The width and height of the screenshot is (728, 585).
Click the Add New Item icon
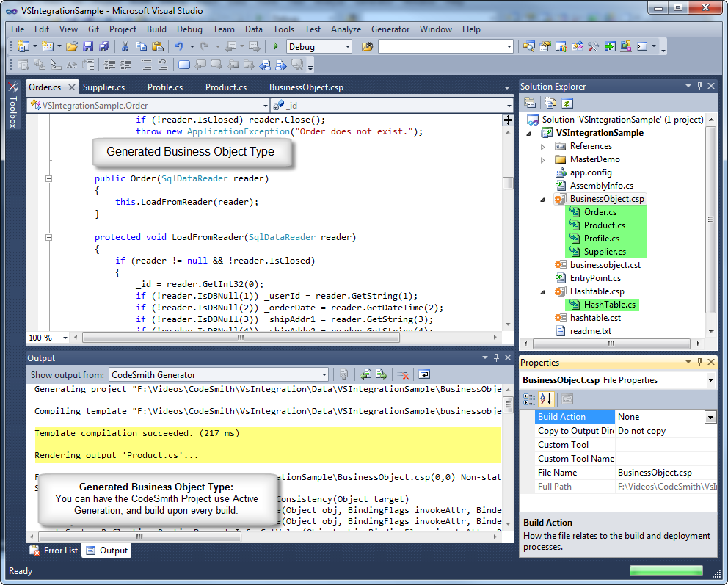tap(48, 46)
